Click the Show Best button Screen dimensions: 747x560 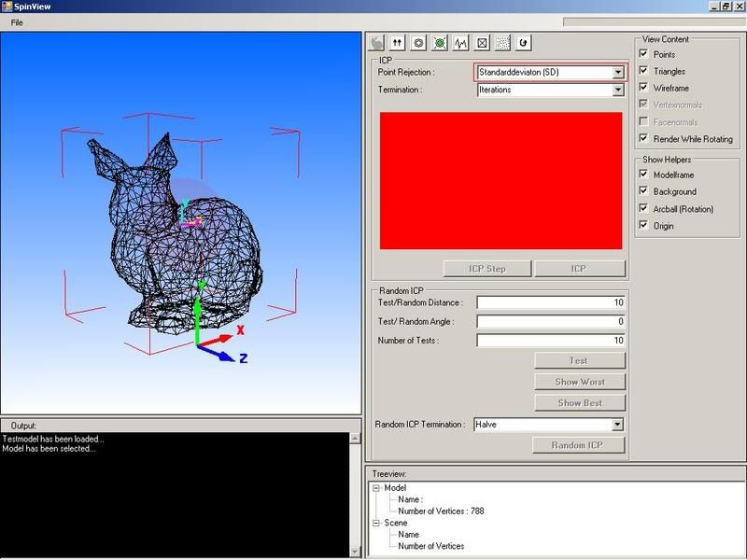tap(579, 403)
